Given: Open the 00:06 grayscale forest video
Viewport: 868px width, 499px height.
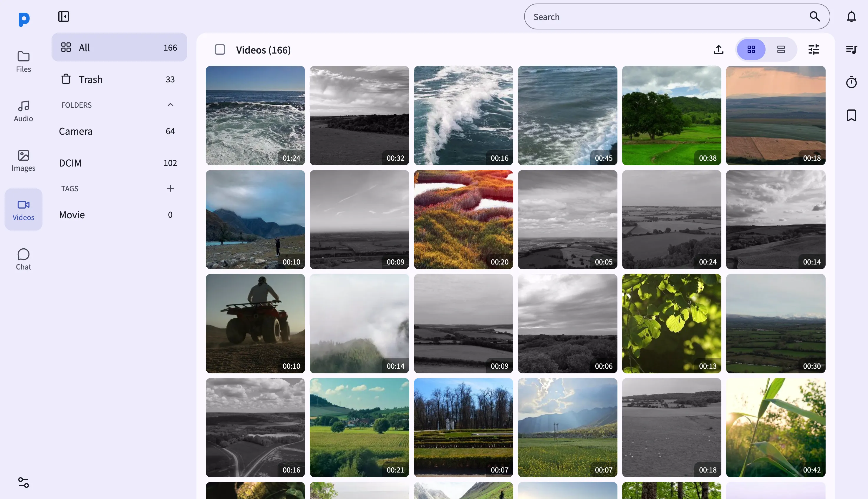Looking at the screenshot, I should click(x=567, y=324).
